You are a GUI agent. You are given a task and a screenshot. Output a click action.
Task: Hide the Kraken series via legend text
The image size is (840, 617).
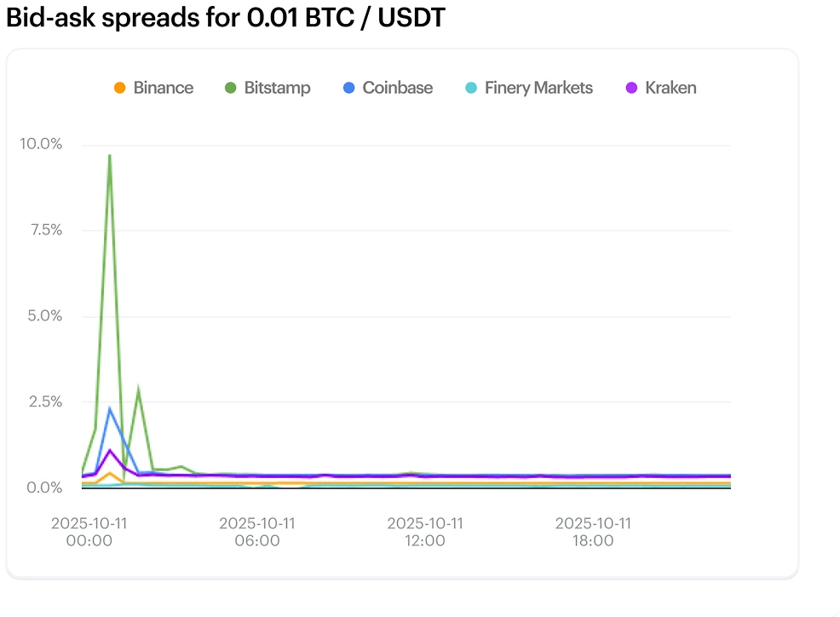point(670,88)
